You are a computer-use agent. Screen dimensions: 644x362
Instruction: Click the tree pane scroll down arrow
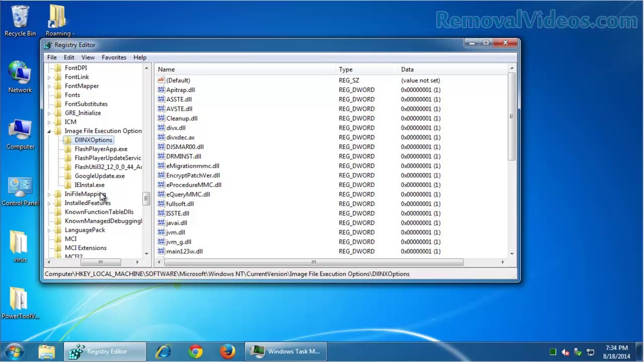pos(146,254)
